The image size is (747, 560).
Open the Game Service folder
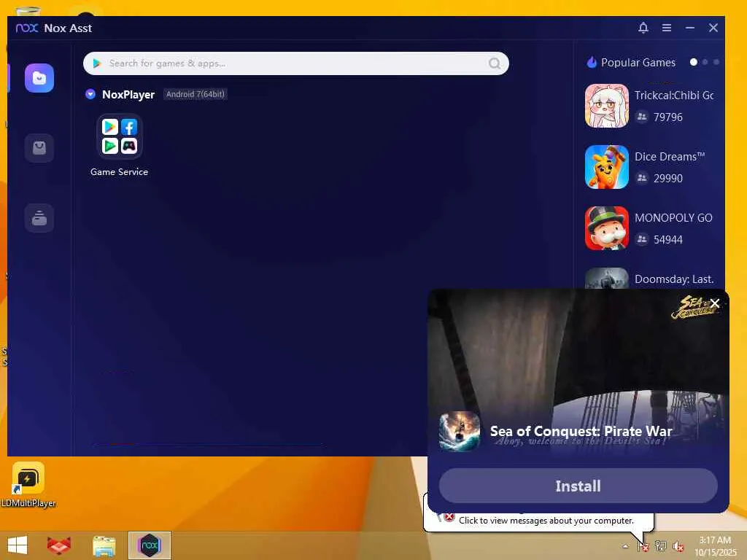120,136
